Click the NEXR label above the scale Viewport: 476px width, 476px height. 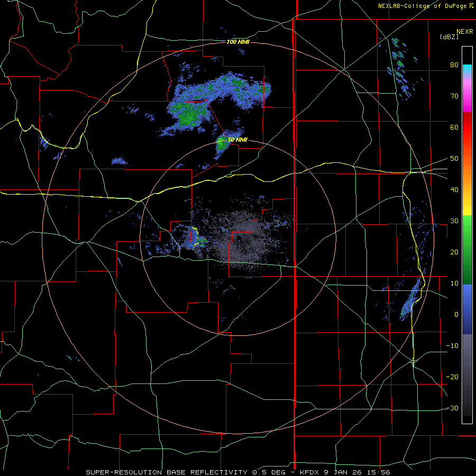[464, 32]
